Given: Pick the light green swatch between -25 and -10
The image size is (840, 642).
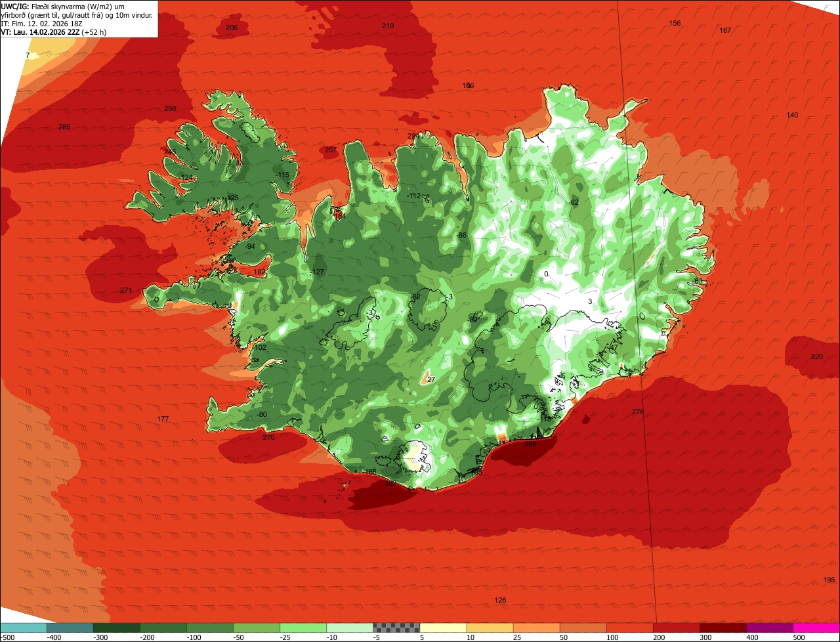Looking at the screenshot, I should pos(303,627).
